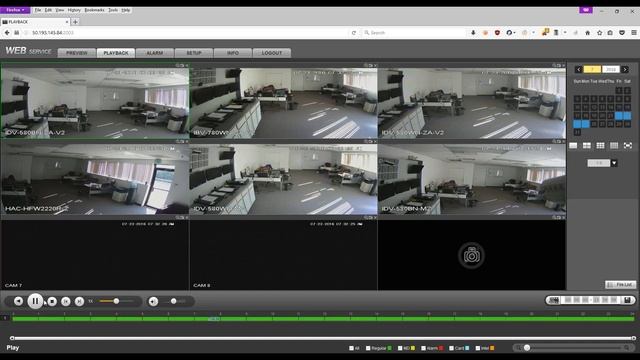This screenshot has height=360, width=640.
Task: Click the yellow month field in calendar
Action: [592, 69]
